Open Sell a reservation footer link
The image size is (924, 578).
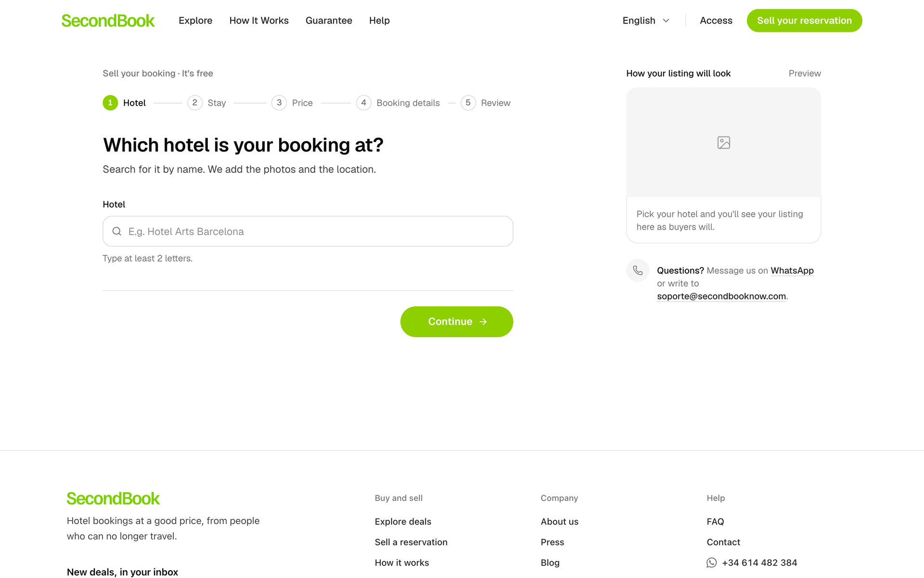pyautogui.click(x=411, y=542)
